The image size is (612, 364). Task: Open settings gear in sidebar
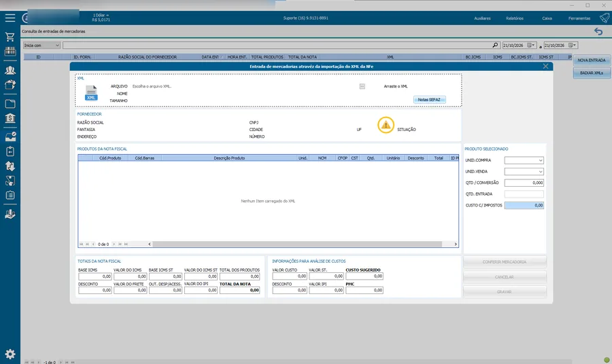(x=10, y=354)
